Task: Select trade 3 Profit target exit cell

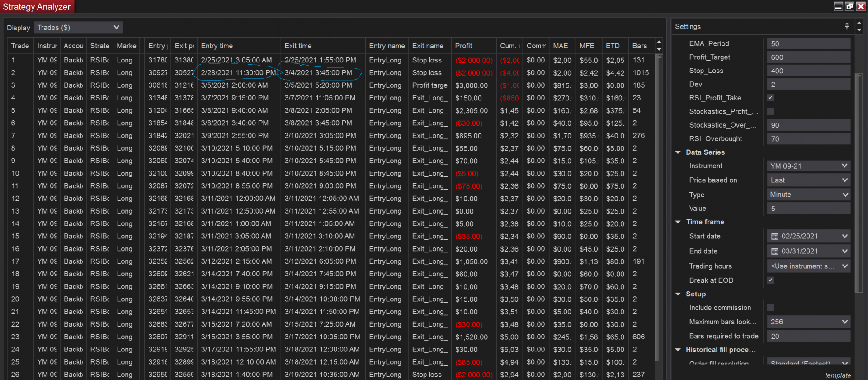Action: (430, 85)
